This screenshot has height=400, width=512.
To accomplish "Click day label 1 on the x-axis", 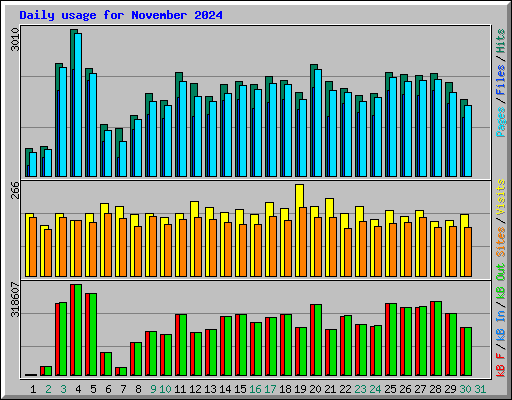I will tap(33, 389).
